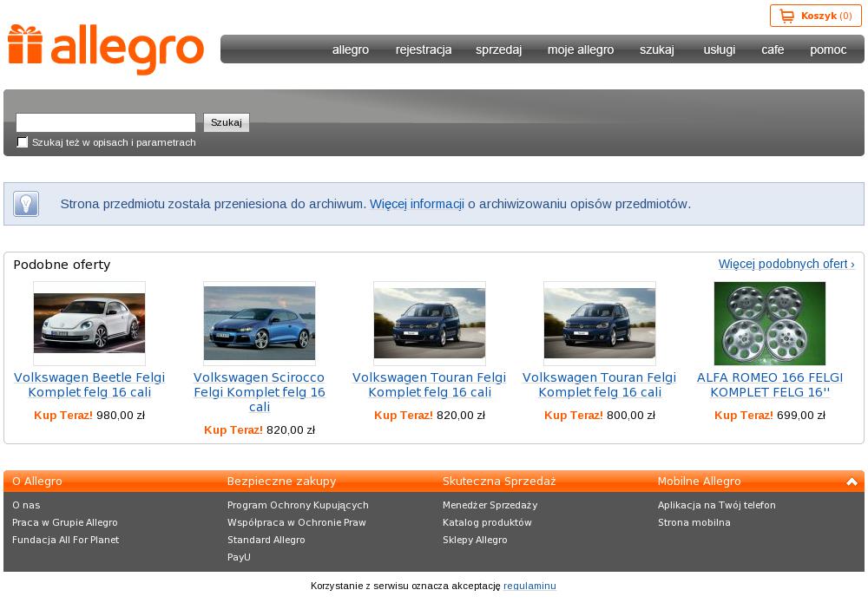Image resolution: width=868 pixels, height=603 pixels.
Task: Open ALFA ROMEO 166 FELGI listing link
Action: tap(769, 384)
